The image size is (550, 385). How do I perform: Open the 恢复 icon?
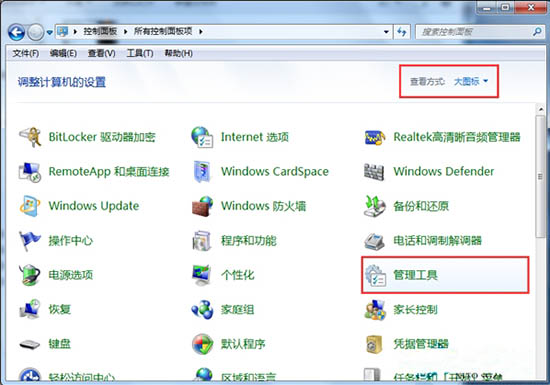point(30,309)
